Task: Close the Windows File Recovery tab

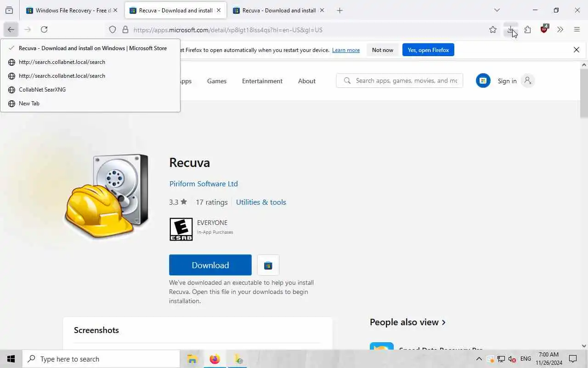Action: tap(115, 10)
